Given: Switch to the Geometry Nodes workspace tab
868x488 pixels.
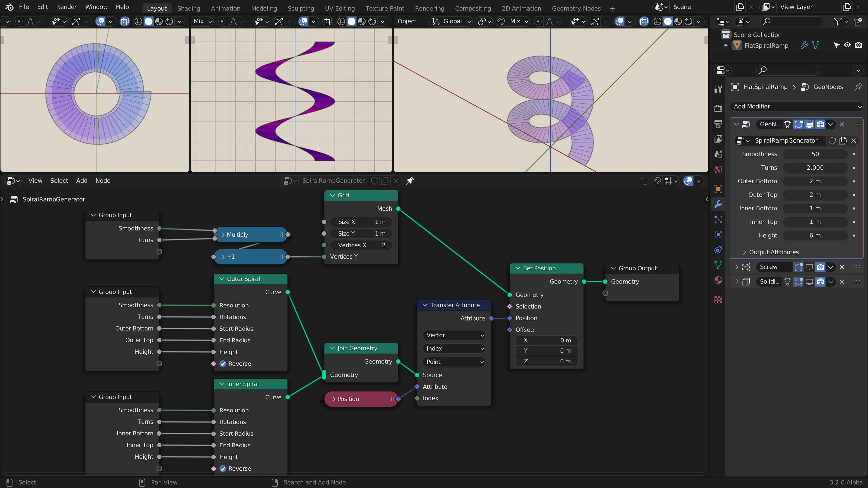Looking at the screenshot, I should [576, 8].
